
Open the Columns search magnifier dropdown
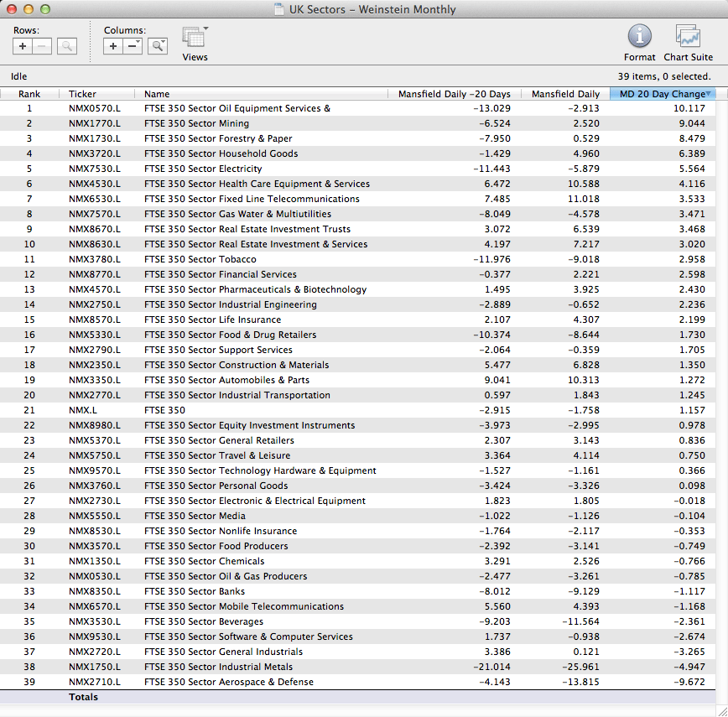[158, 47]
